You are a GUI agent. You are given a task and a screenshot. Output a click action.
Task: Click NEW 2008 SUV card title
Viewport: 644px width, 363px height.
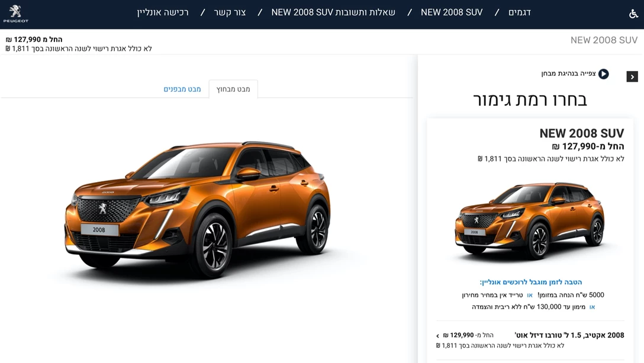pos(582,133)
